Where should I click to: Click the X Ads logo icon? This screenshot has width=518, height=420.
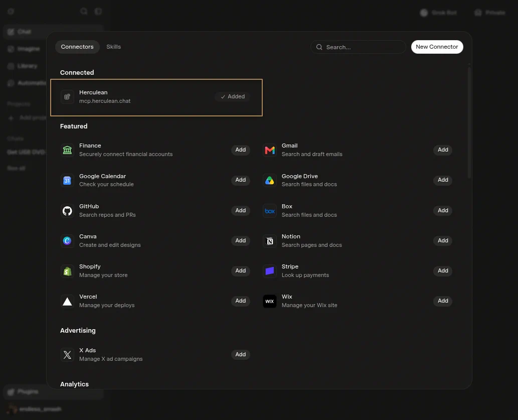tap(67, 355)
